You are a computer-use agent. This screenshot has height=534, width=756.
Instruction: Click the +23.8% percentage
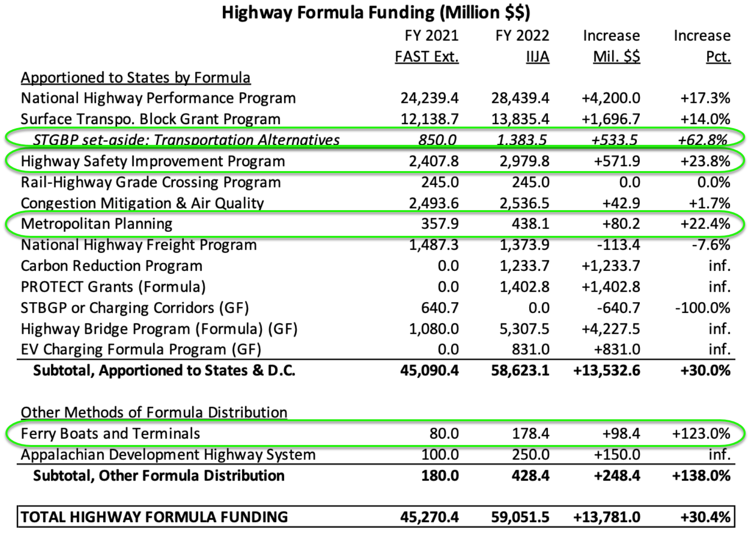705,161
